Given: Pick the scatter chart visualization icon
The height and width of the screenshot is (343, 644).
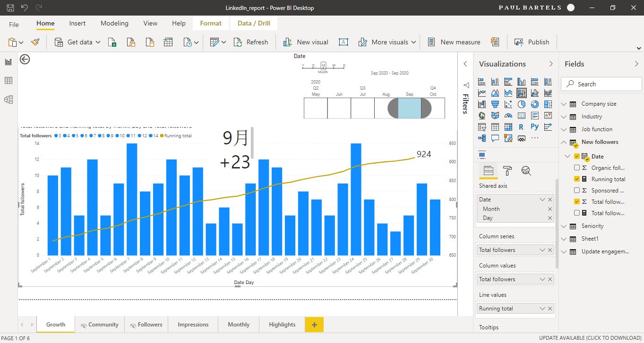Looking at the screenshot, I should (x=508, y=104).
